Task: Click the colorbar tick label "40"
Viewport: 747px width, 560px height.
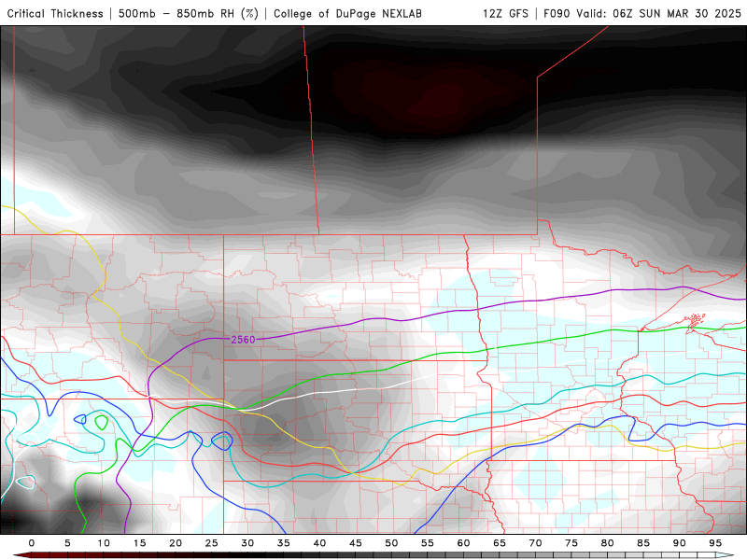Action: coord(319,543)
